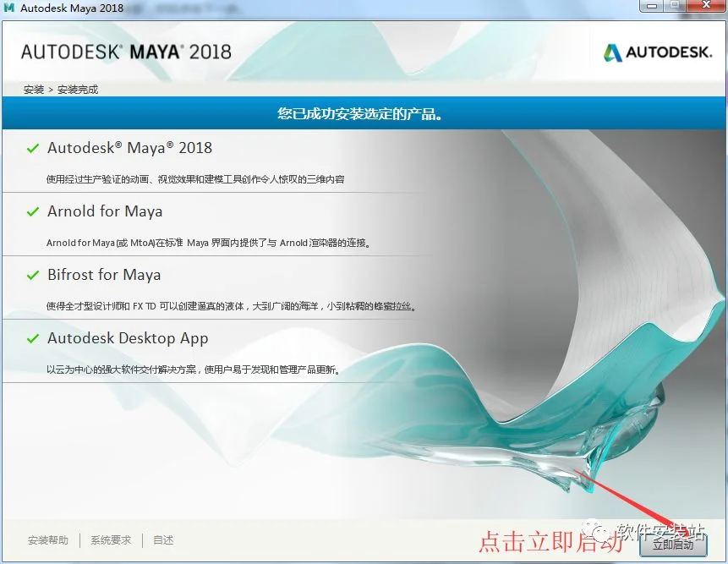Click the green checkmark beside Bifrost for Maya
Image resolution: width=728 pixels, height=564 pixels.
tap(33, 276)
